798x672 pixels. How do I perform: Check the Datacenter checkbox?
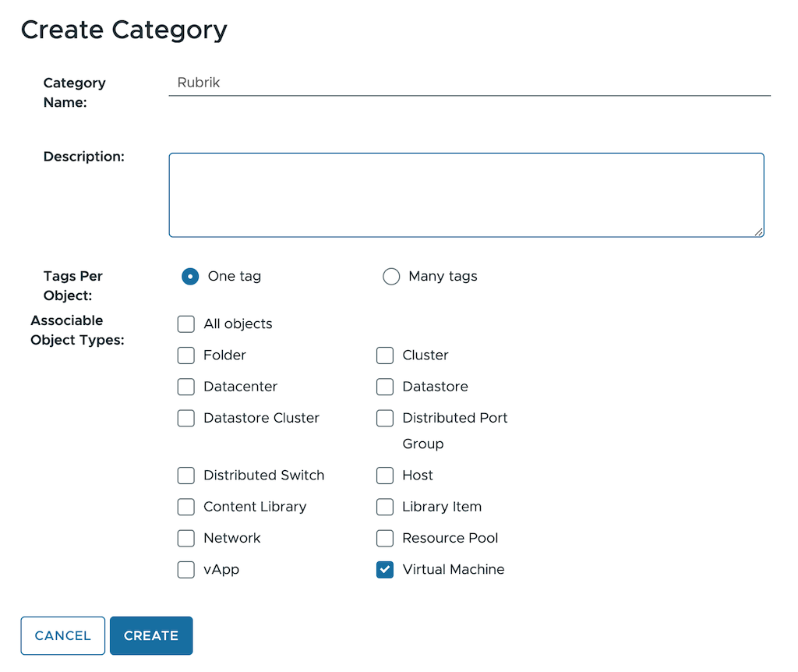coord(186,387)
